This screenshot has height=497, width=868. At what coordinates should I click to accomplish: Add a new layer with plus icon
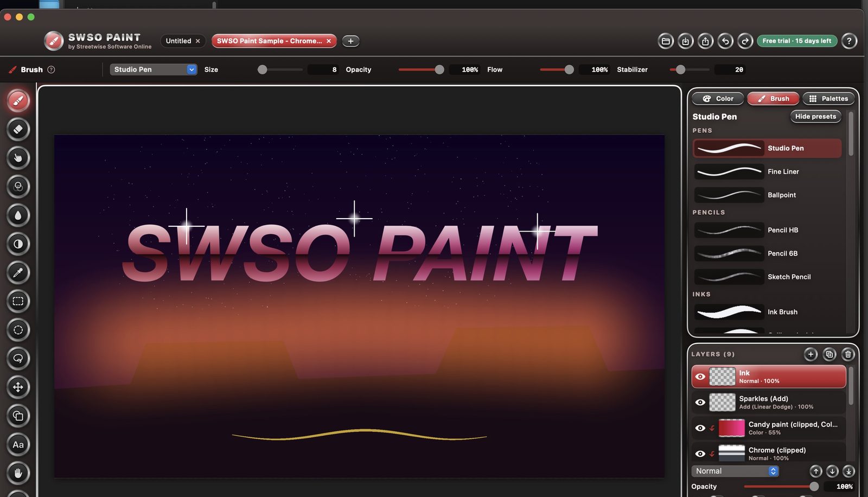[x=810, y=354]
